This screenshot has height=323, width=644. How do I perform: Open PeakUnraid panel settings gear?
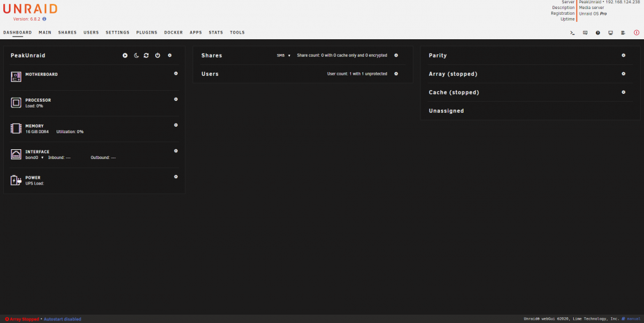coord(169,55)
